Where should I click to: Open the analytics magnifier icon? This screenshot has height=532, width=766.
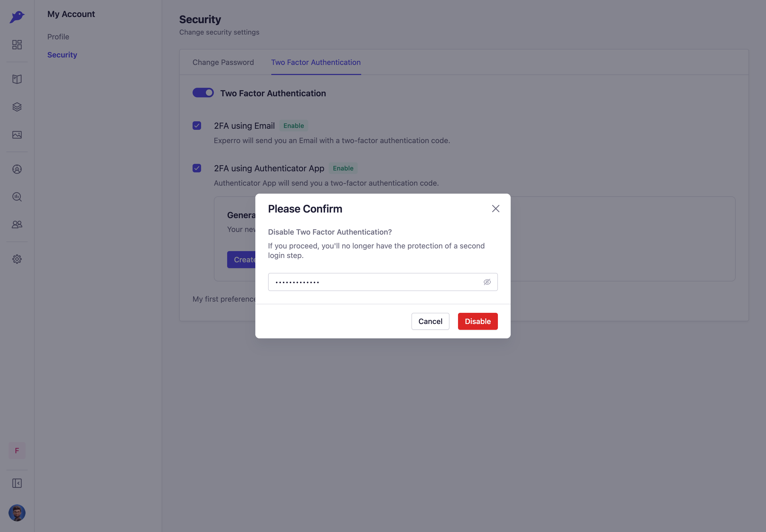pyautogui.click(x=17, y=197)
